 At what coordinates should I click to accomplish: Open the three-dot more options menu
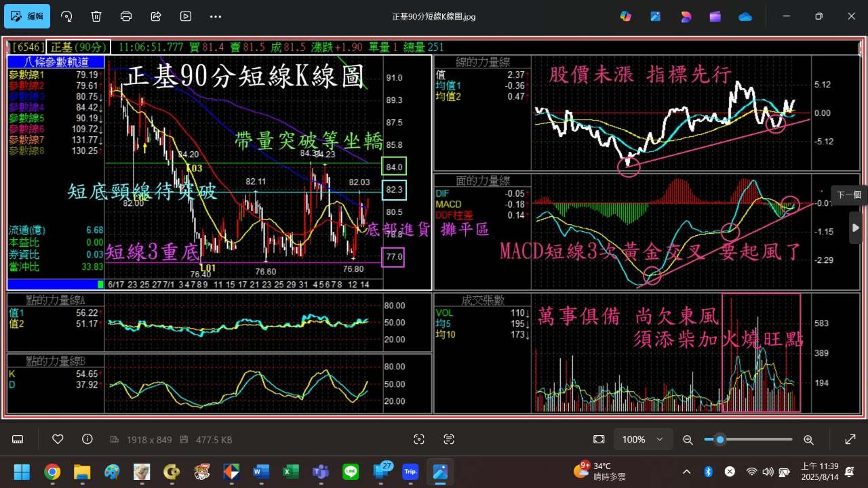point(216,16)
